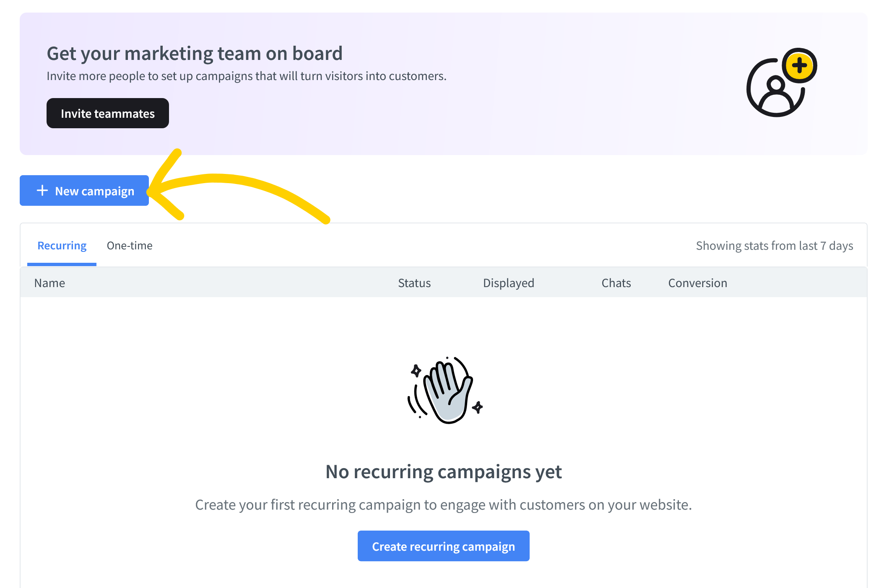Click the plus icon on New campaign button

pos(42,190)
